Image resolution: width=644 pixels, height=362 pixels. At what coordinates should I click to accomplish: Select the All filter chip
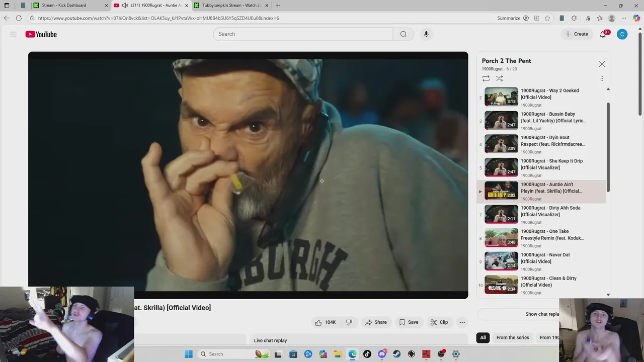[483, 337]
